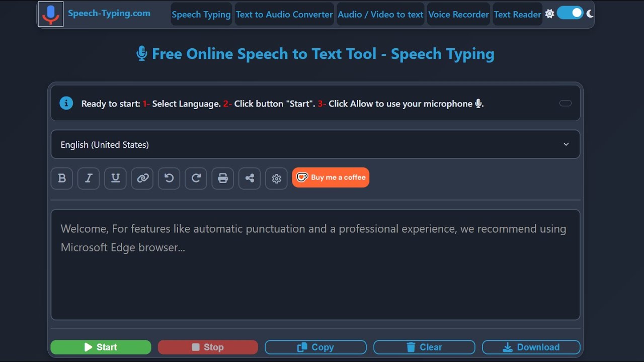Click the Free Online Speech to Text Tool heading
This screenshot has height=362, width=644.
pyautogui.click(x=315, y=54)
